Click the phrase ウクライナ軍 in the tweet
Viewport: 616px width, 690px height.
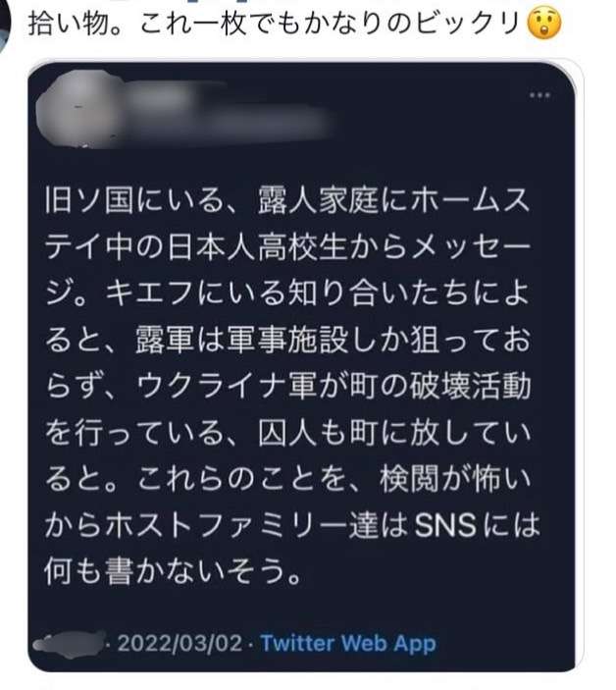[226, 385]
